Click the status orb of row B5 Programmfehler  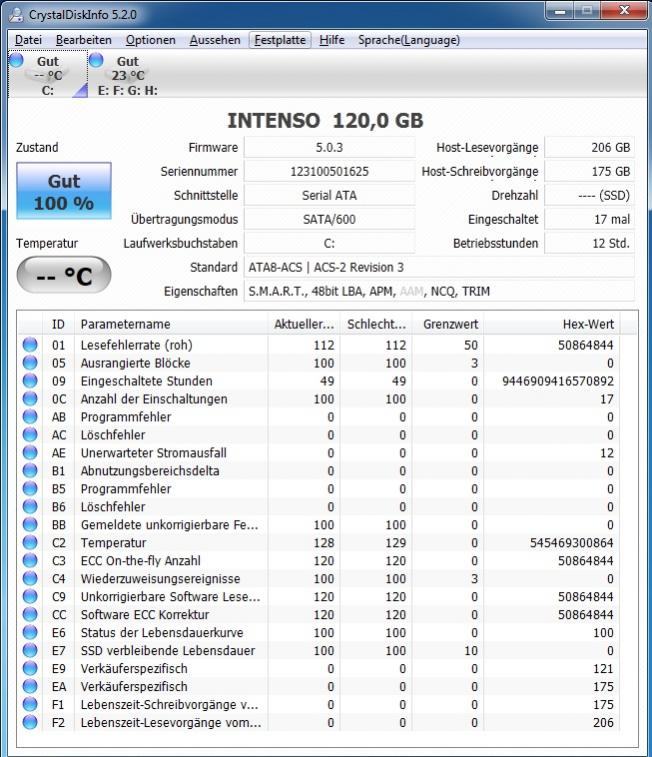30,489
